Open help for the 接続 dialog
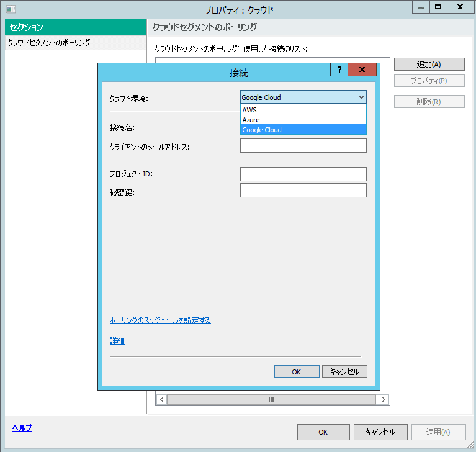The width and height of the screenshot is (476, 452). coord(339,70)
